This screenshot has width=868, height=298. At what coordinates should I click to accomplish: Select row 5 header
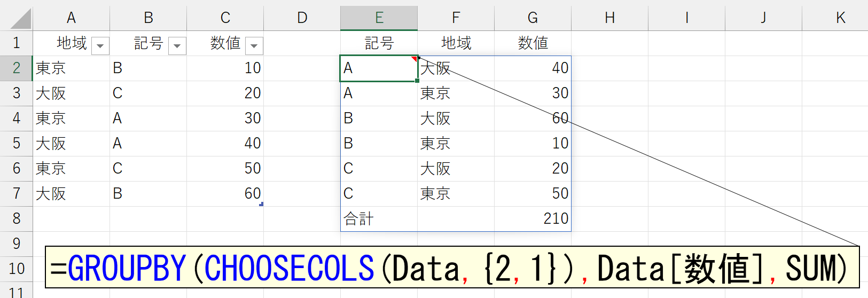(x=17, y=144)
